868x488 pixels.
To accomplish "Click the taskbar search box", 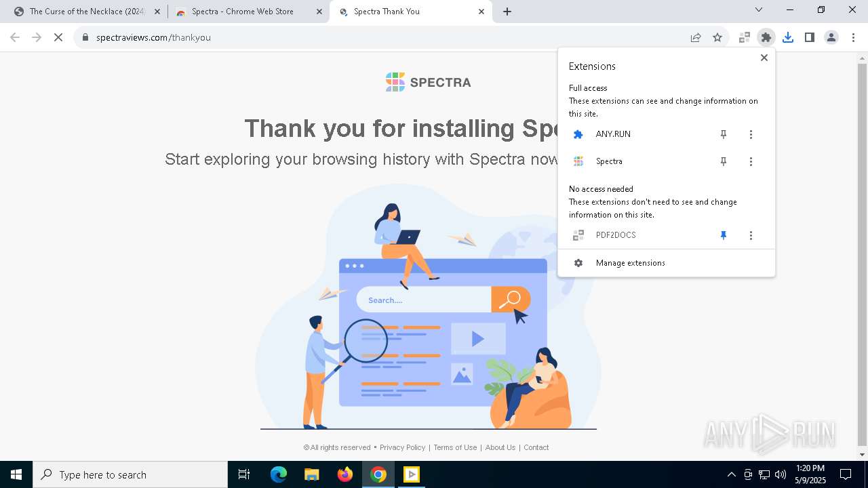I will pyautogui.click(x=130, y=474).
